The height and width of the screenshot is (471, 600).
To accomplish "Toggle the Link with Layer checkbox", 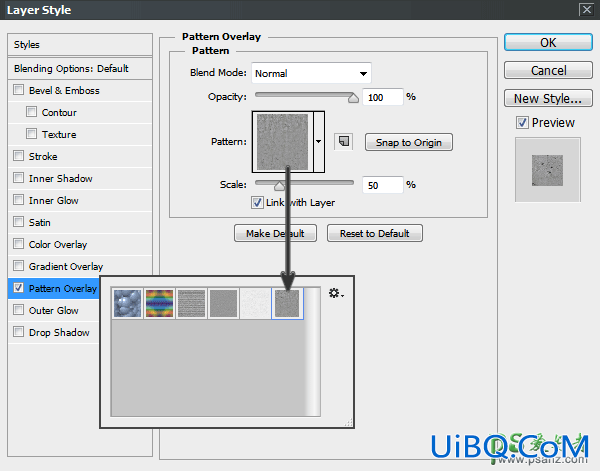I will pos(257,202).
